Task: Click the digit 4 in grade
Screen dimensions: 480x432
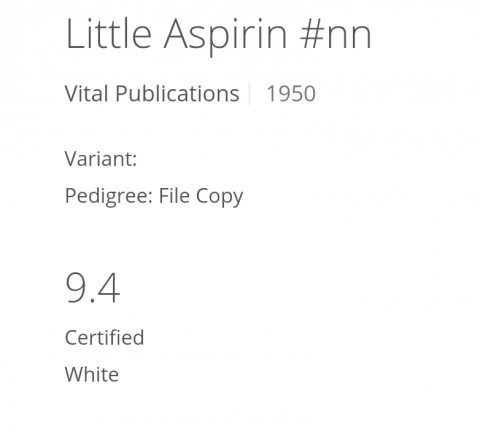Action: coord(108,288)
